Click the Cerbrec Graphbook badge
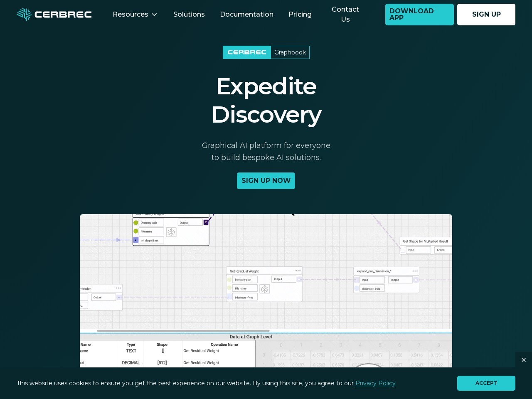 [266, 52]
